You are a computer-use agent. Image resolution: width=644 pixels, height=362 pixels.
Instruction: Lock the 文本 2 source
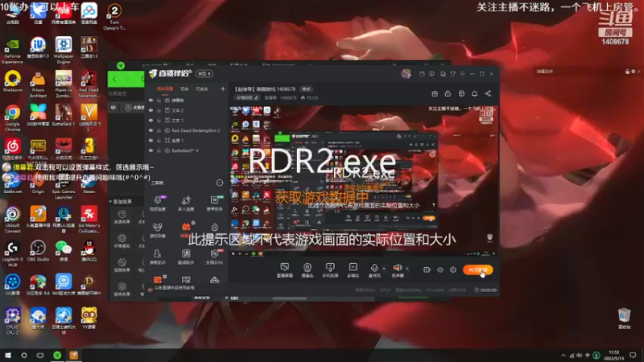(x=159, y=110)
